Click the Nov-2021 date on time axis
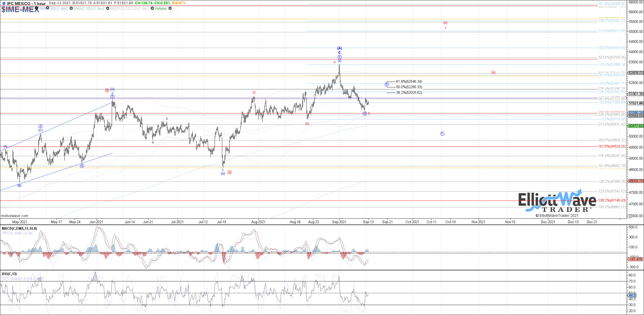This screenshot has height=315, width=644. coord(478,222)
